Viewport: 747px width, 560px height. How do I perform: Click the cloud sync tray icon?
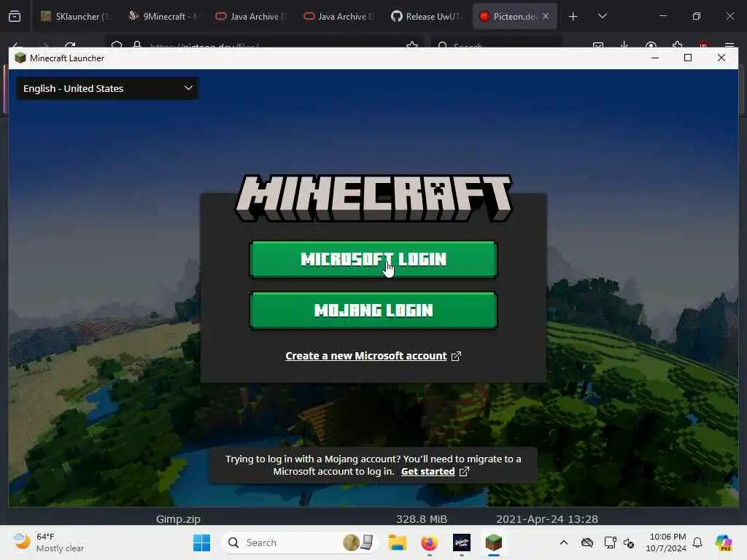coord(587,542)
